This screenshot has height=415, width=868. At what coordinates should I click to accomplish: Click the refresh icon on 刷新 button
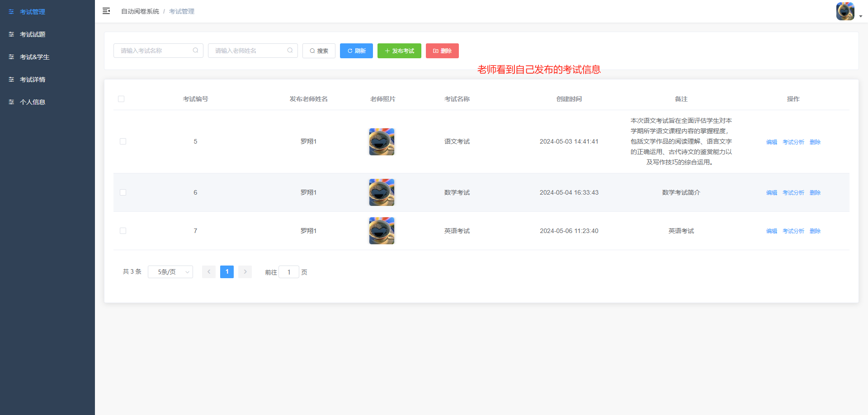(349, 51)
